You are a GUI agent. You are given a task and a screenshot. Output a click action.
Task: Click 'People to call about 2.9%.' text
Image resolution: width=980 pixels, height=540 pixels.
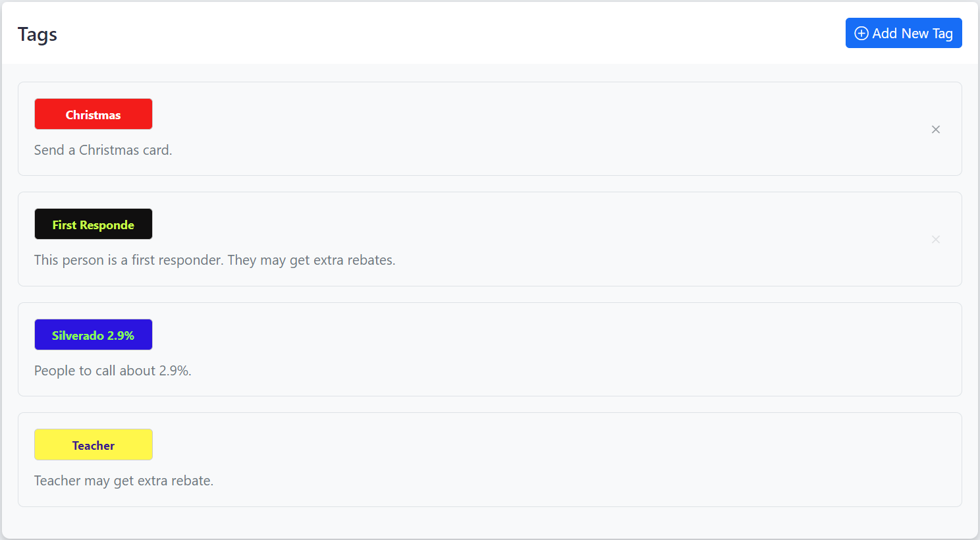(113, 371)
